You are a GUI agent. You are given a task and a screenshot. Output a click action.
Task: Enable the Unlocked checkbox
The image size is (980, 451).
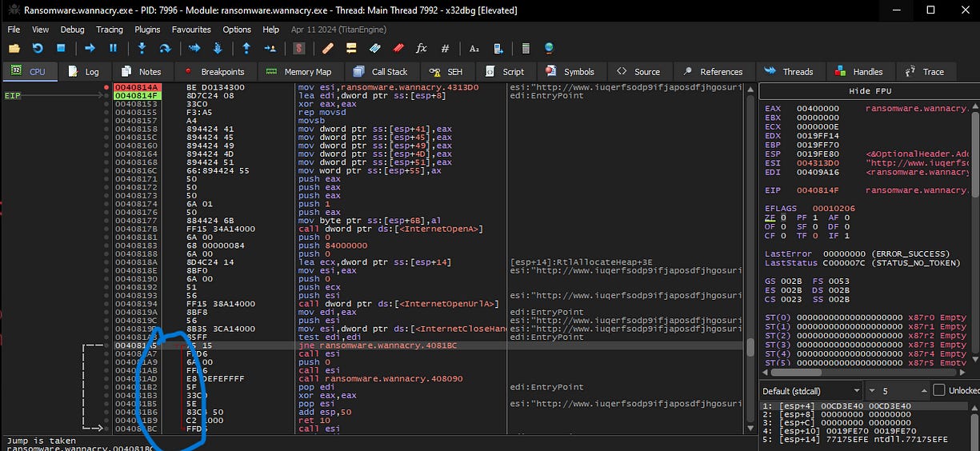click(x=938, y=390)
